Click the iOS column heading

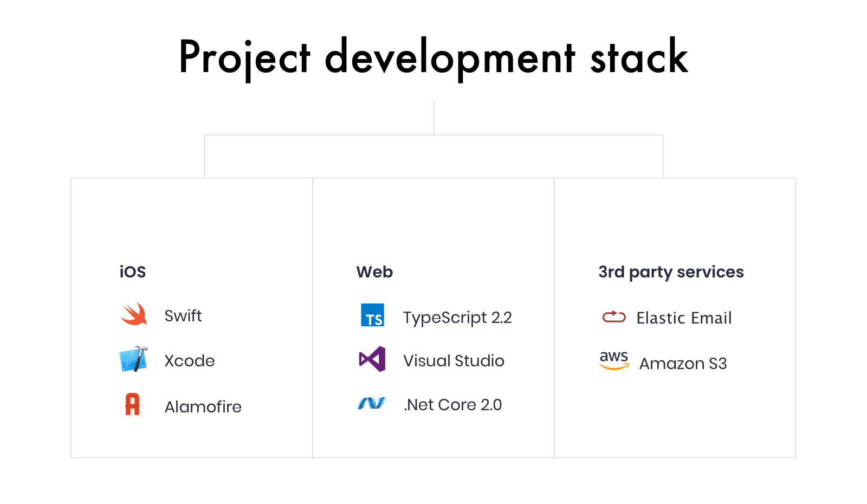133,272
